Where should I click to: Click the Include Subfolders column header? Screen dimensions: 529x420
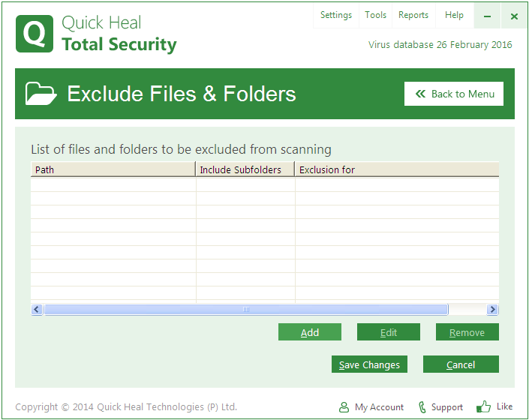[x=245, y=169]
